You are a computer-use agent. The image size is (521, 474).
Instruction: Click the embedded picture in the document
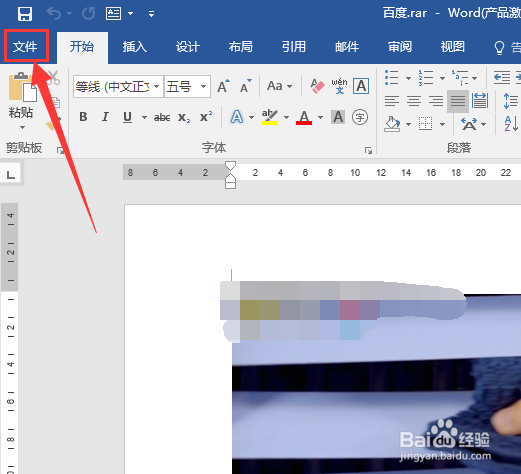(376, 384)
